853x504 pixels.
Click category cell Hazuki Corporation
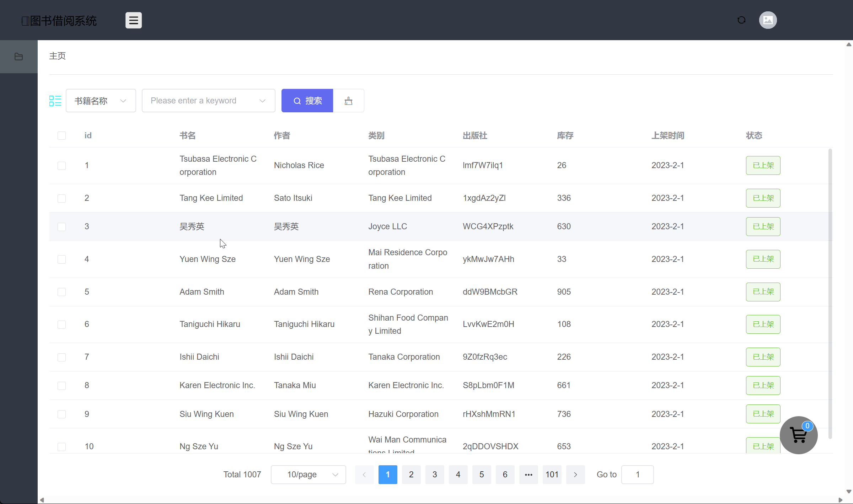[403, 414]
